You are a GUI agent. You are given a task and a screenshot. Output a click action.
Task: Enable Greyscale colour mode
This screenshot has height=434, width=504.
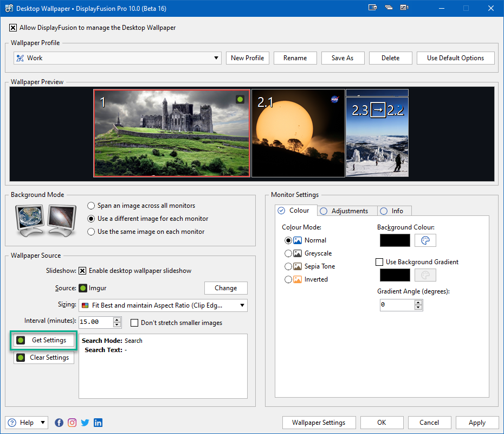click(288, 253)
